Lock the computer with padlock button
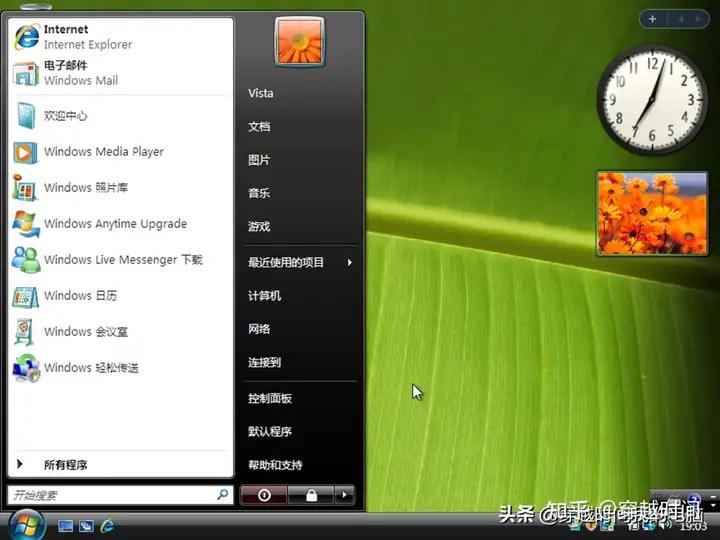 pos(311,495)
